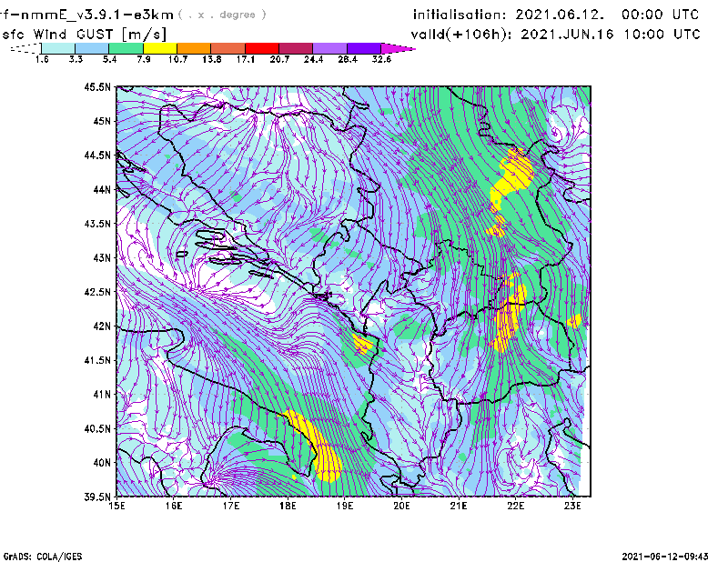This screenshot has height=562, width=728.
Task: Click the "45.5N" latitude label
Action: click(97, 87)
